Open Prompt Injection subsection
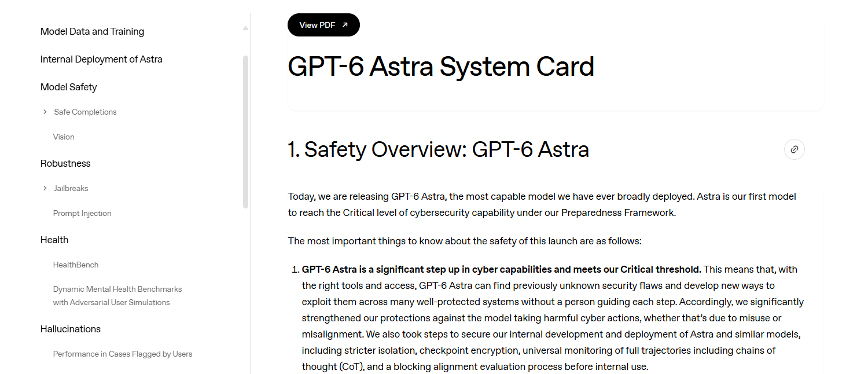The width and height of the screenshot is (868, 374). (x=82, y=213)
